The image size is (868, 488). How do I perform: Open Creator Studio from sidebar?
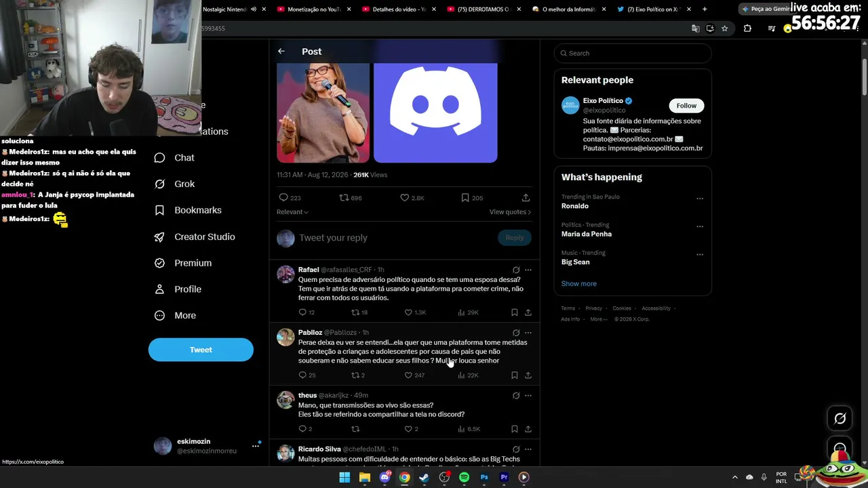(194, 237)
